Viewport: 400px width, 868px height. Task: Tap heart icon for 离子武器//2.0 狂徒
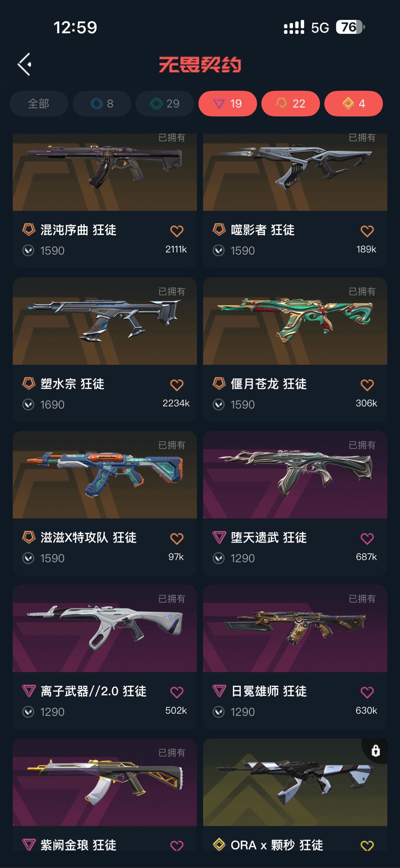click(177, 692)
